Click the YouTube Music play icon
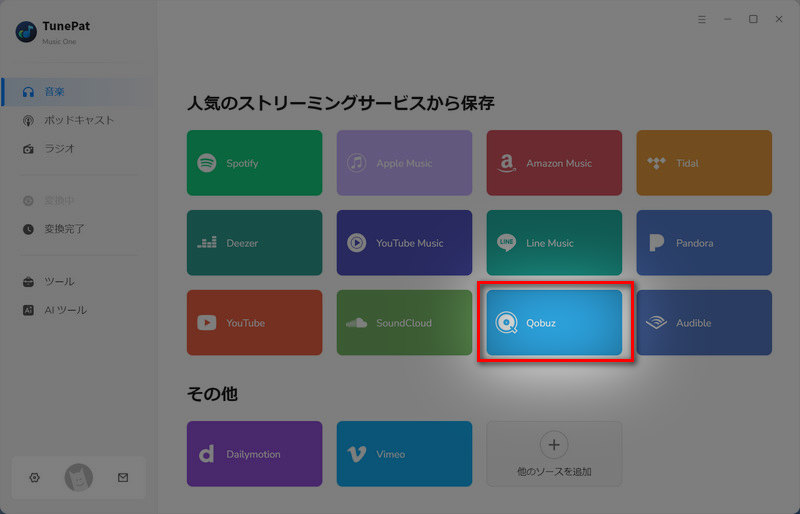 click(356, 242)
